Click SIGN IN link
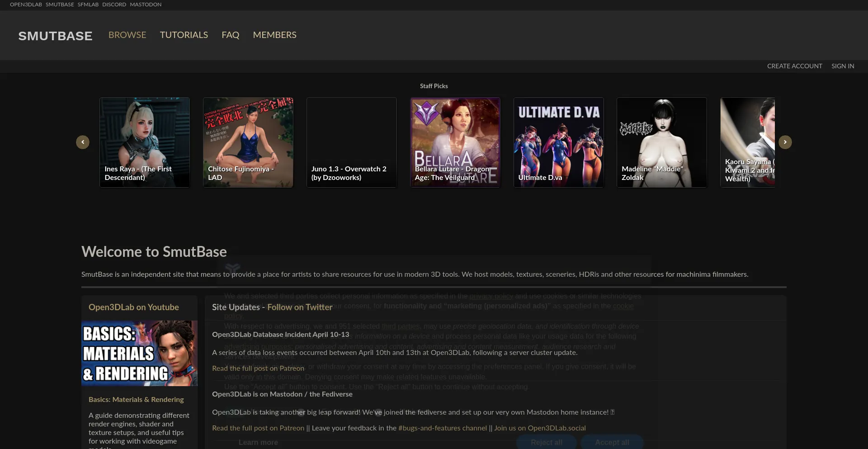Image resolution: width=868 pixels, height=449 pixels. click(x=843, y=66)
